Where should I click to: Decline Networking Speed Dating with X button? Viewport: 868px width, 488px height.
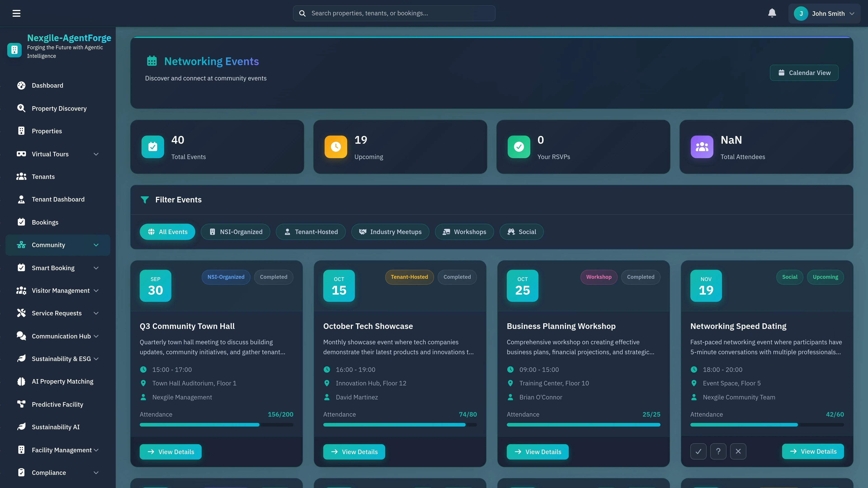[738, 451]
